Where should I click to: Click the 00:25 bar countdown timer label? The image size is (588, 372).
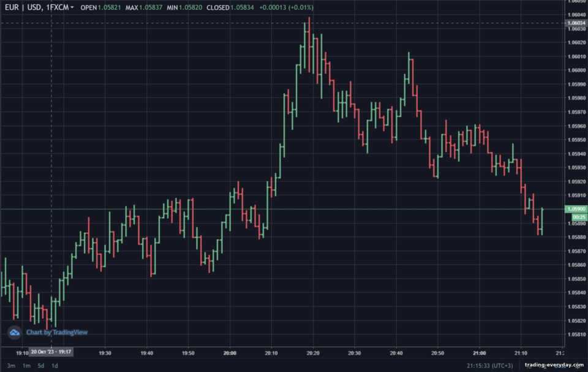tap(579, 217)
